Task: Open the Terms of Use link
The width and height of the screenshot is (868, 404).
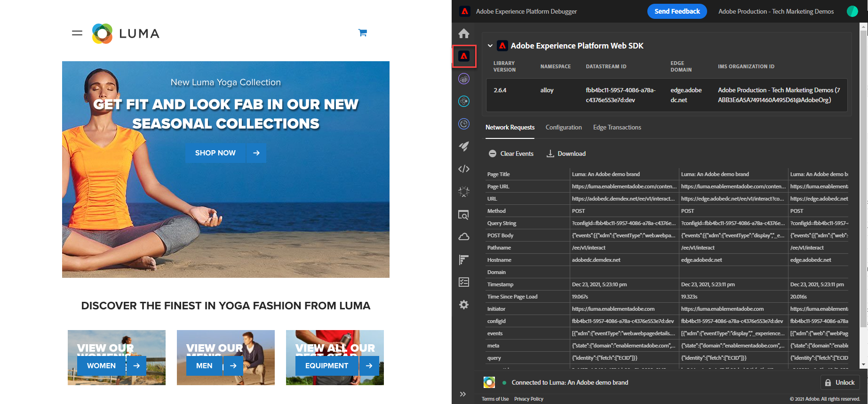Action: pyautogui.click(x=495, y=399)
